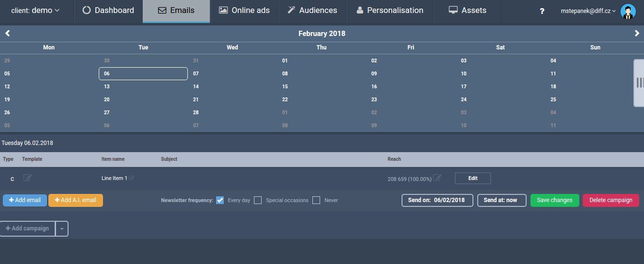Open the Online ads tab
The image size is (644, 264).
click(x=244, y=11)
